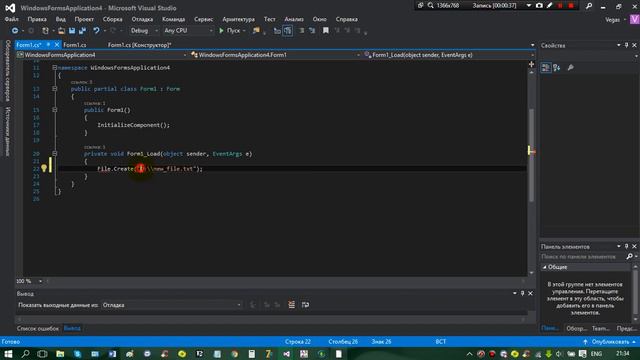Open the Правка menu

[x=37, y=19]
